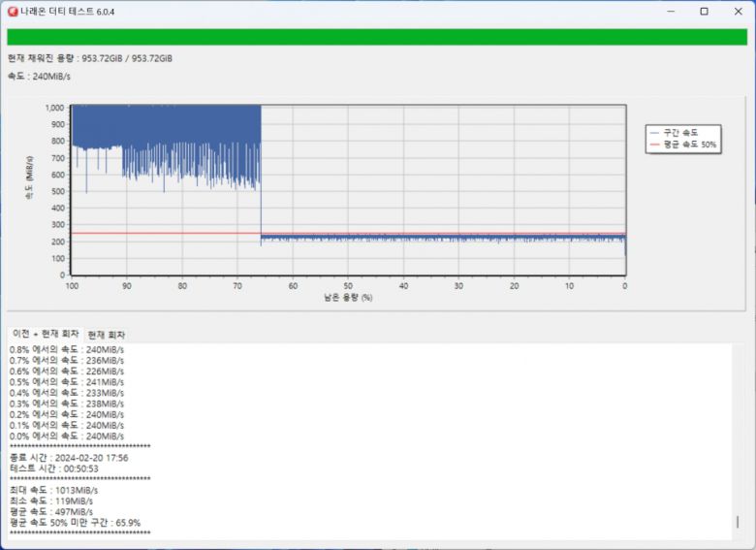Click the 평균 속도 50% legend entry
Image resolution: width=756 pixels, height=550 pixels.
click(x=689, y=144)
